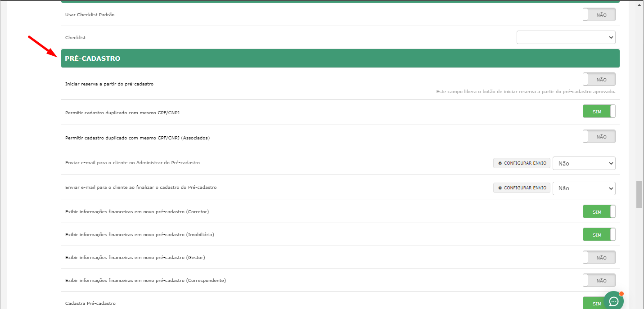
Task: Open the Checklist dropdown
Action: pos(566,37)
